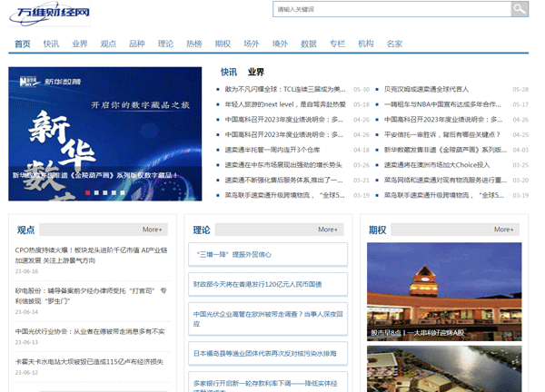
Task: Open the 一嗨租车与NBA中国 headline
Action: click(442, 104)
